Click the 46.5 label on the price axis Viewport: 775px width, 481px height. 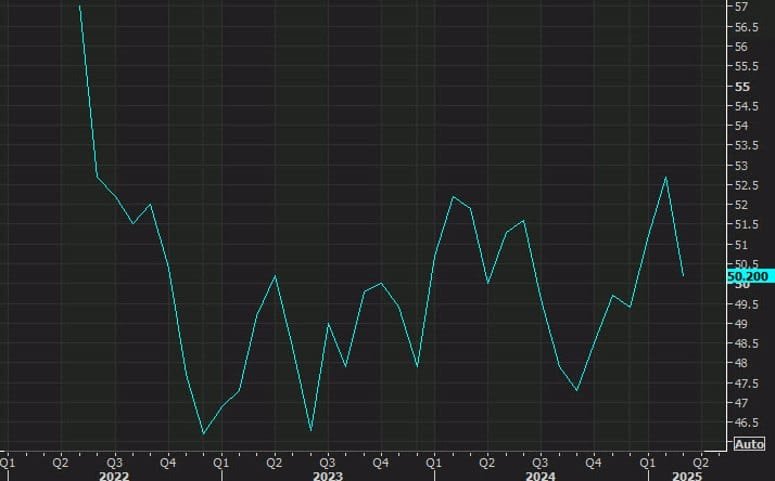pyautogui.click(x=746, y=422)
